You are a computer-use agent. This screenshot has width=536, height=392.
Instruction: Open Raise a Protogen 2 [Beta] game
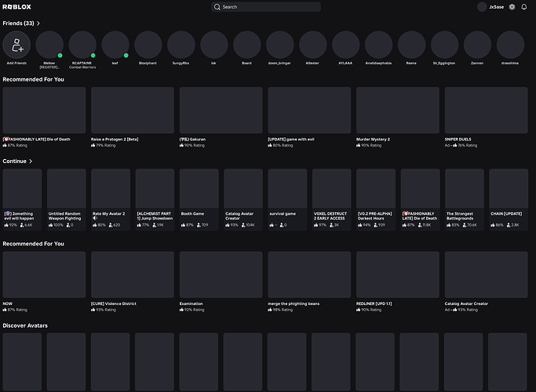133,117
